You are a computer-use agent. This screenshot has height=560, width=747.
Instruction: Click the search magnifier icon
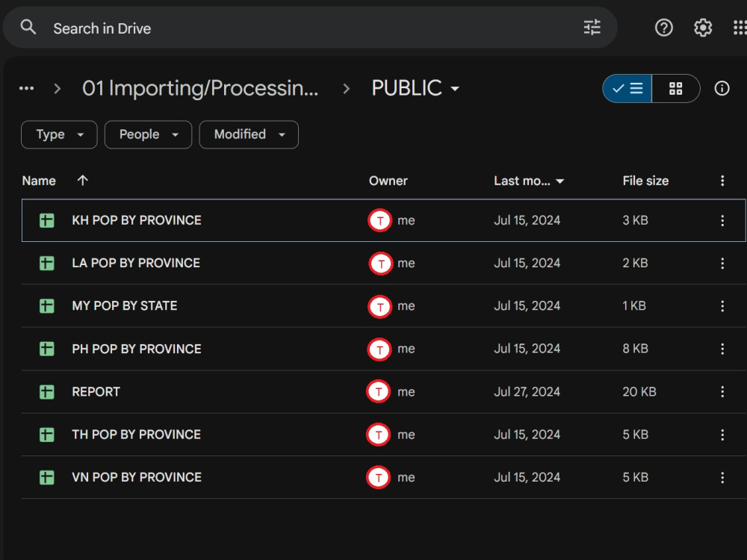28,27
